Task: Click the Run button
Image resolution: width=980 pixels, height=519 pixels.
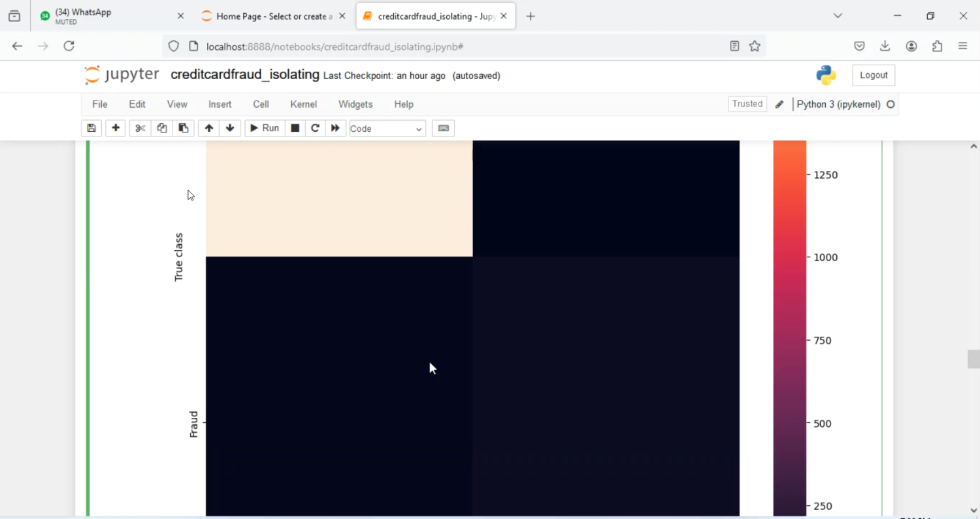Action: (265, 129)
